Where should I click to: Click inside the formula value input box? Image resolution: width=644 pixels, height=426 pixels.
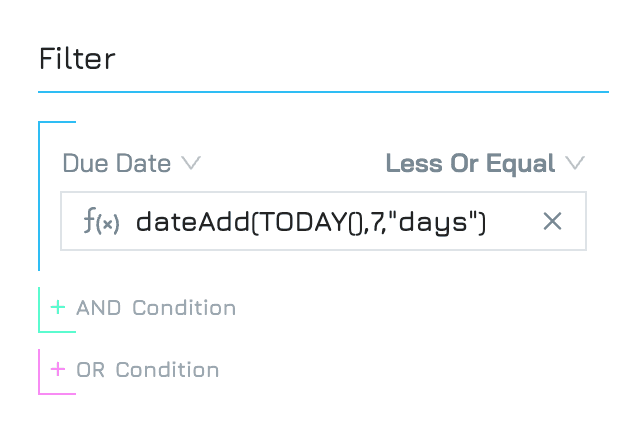(323, 221)
